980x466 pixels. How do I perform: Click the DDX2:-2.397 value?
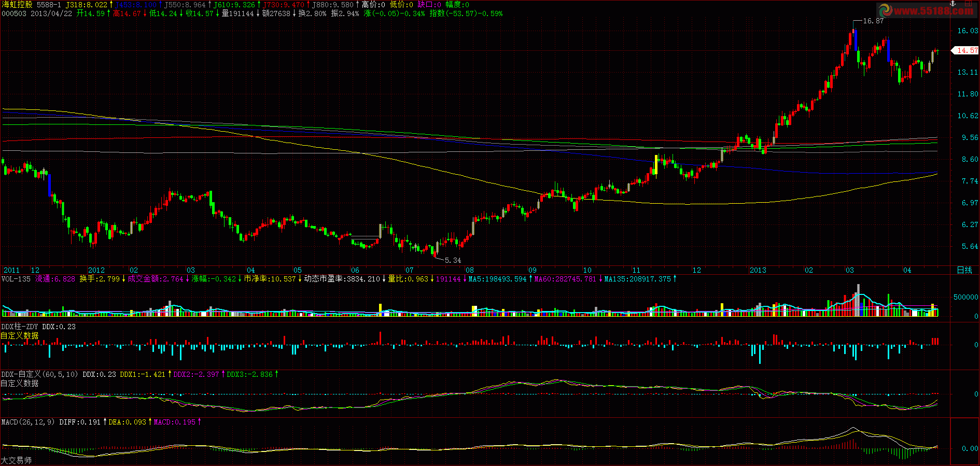(x=196, y=374)
